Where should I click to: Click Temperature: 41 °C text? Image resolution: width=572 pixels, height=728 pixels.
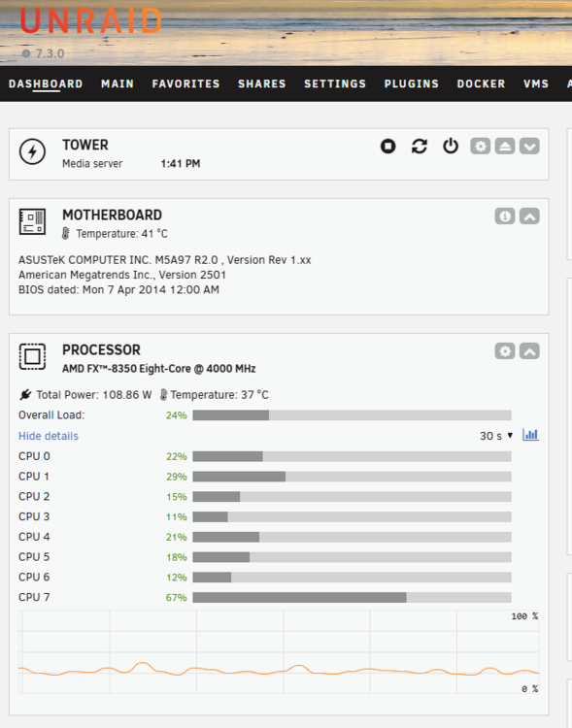pos(121,234)
